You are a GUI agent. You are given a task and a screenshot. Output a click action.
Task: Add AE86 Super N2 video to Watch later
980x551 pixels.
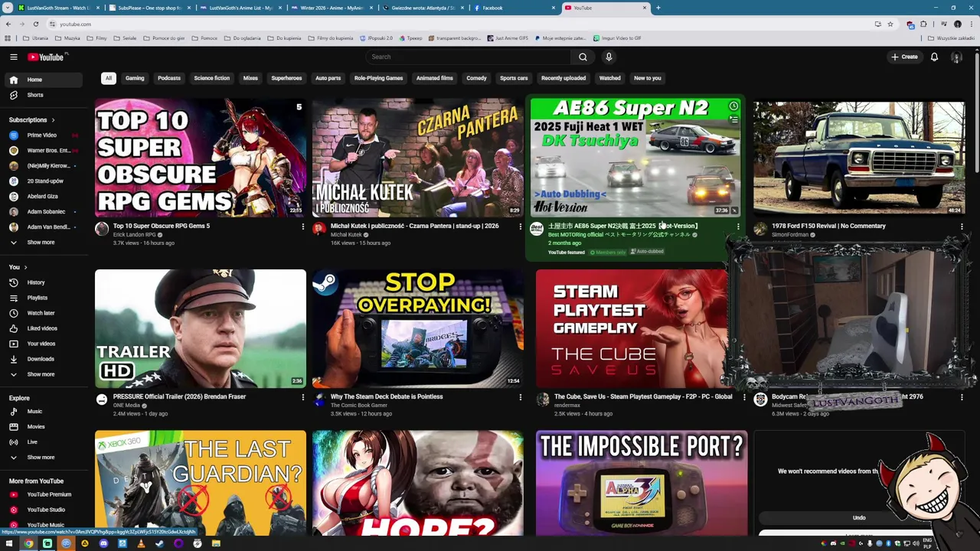tap(733, 106)
